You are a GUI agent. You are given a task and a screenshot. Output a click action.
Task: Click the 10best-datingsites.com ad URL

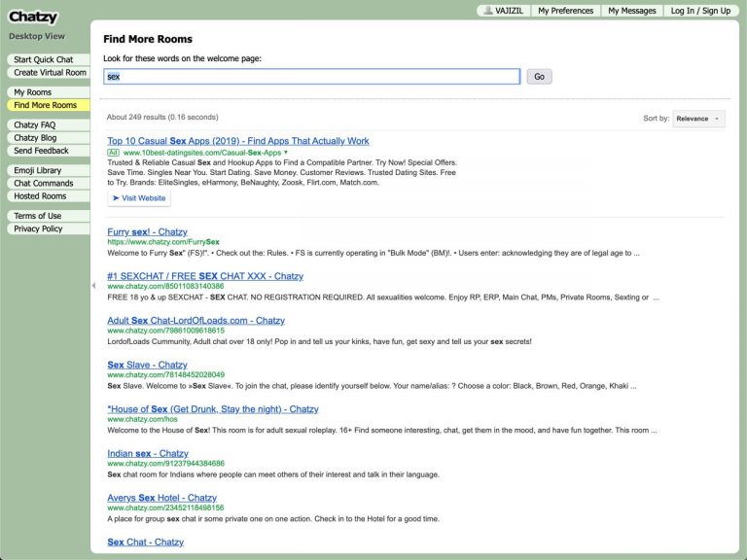(x=202, y=153)
